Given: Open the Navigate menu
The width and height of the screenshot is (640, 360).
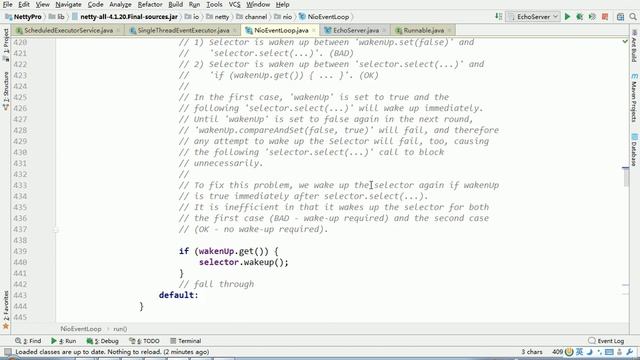Looking at the screenshot, I should click(x=68, y=4).
